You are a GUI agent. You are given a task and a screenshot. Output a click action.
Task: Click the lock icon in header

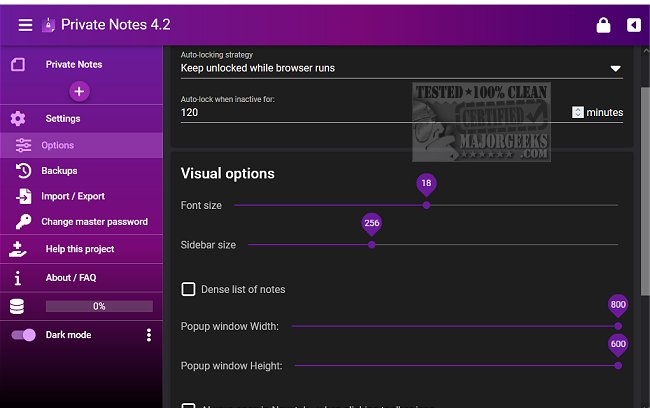click(x=603, y=25)
